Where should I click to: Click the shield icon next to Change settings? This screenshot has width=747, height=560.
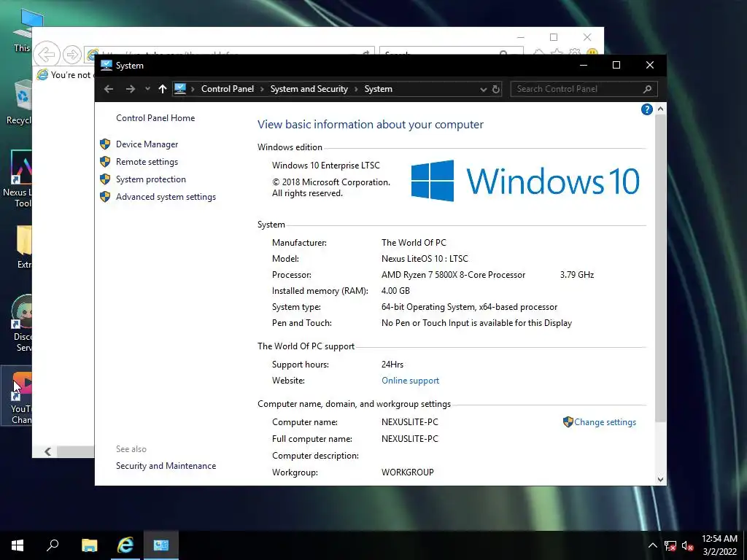pos(568,422)
